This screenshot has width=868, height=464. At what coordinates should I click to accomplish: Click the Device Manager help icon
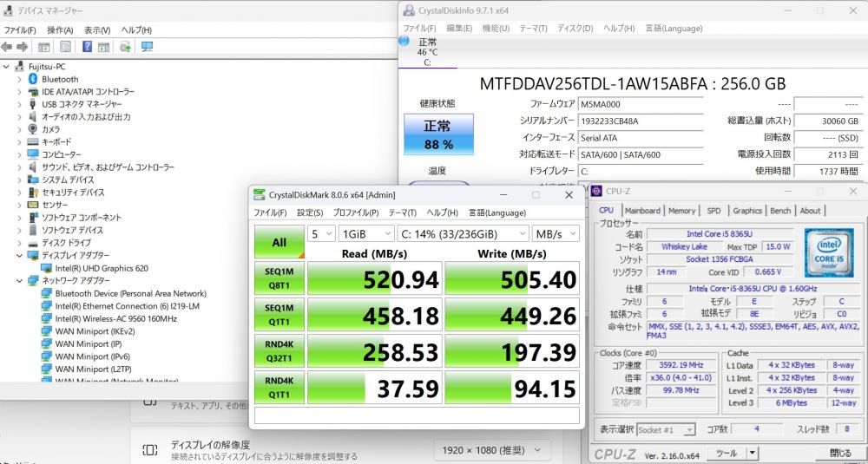point(88,47)
